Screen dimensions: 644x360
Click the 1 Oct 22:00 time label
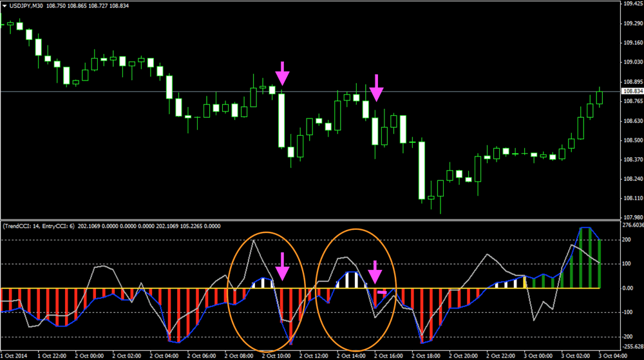[52, 356]
